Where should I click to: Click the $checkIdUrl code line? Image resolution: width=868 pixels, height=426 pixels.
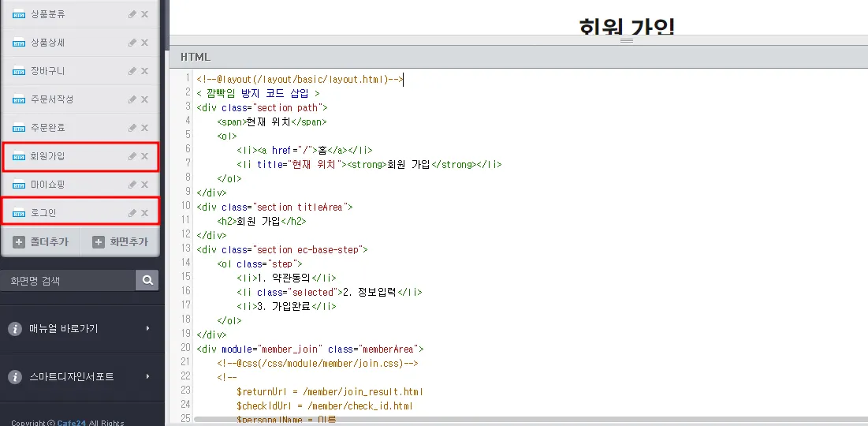point(324,406)
